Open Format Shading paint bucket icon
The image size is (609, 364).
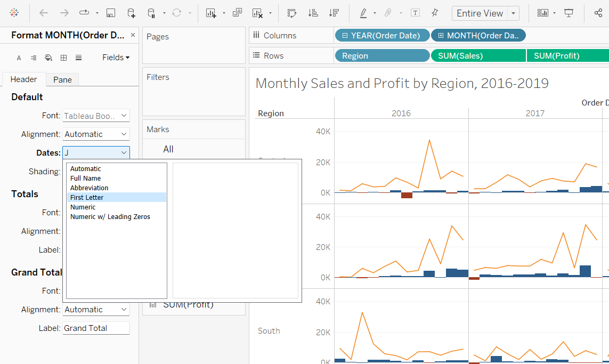pos(48,58)
